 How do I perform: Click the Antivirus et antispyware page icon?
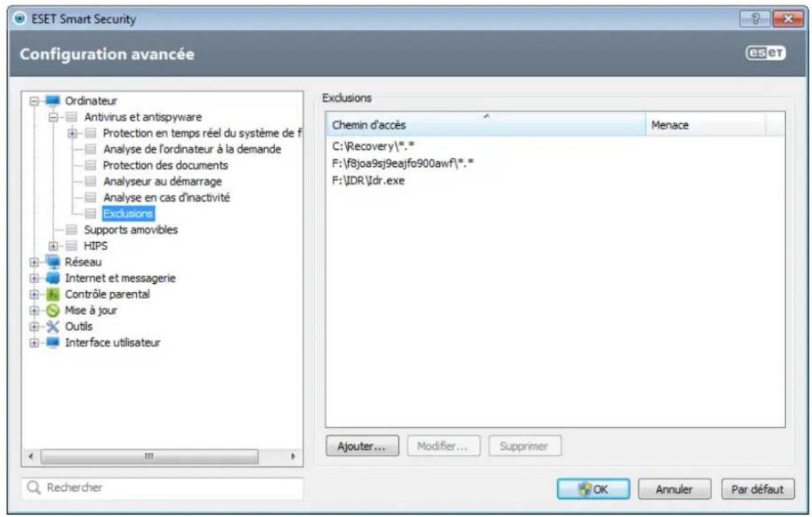pos(71,117)
